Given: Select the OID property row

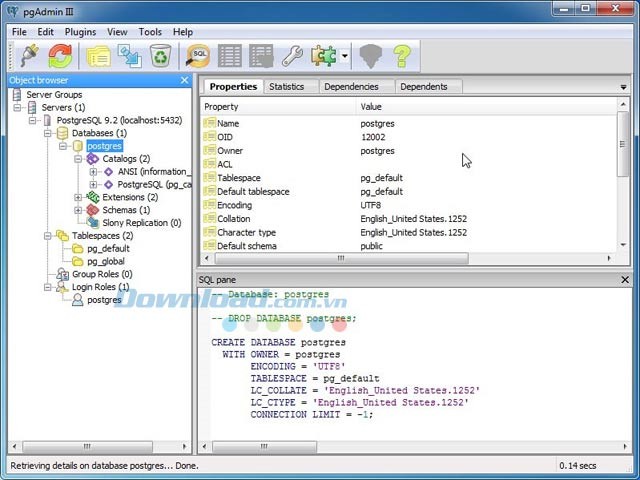Looking at the screenshot, I should point(409,137).
